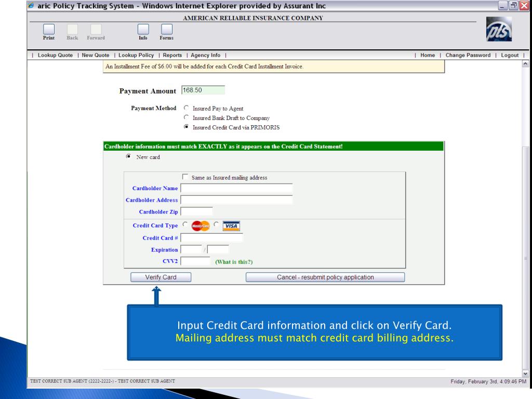
Task: Click the 'AMERICAN RELIABLE INSURANCE COMPANY' heading
Action: click(253, 18)
